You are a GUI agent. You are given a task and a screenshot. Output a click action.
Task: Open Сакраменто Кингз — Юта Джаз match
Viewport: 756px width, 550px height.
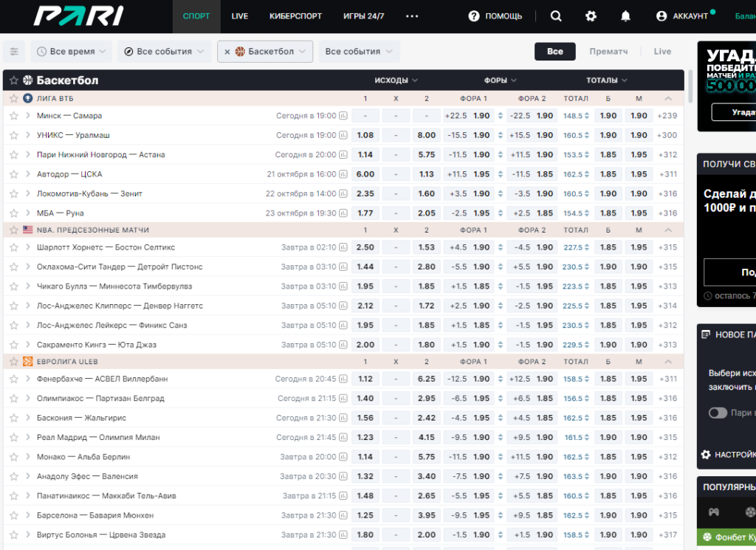(97, 345)
